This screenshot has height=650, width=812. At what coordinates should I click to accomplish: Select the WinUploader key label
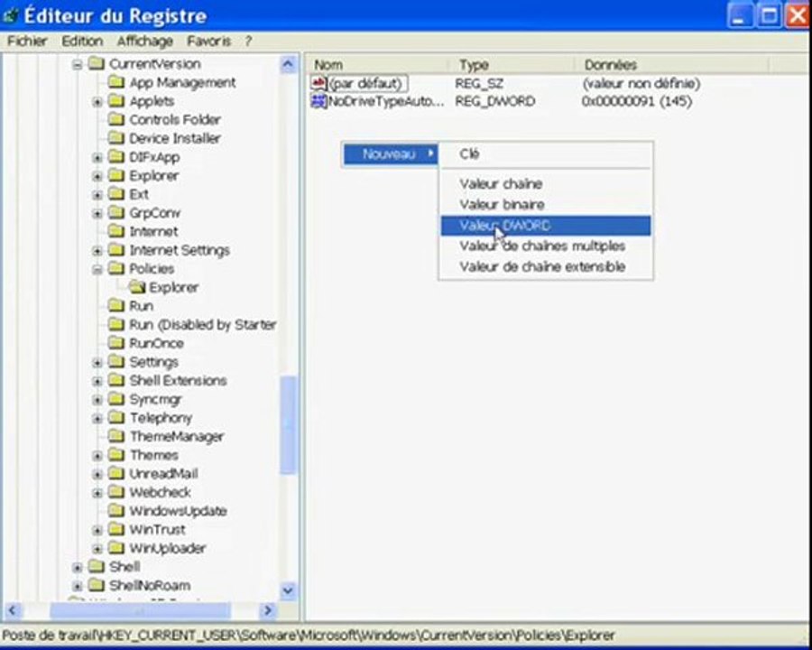click(167, 548)
